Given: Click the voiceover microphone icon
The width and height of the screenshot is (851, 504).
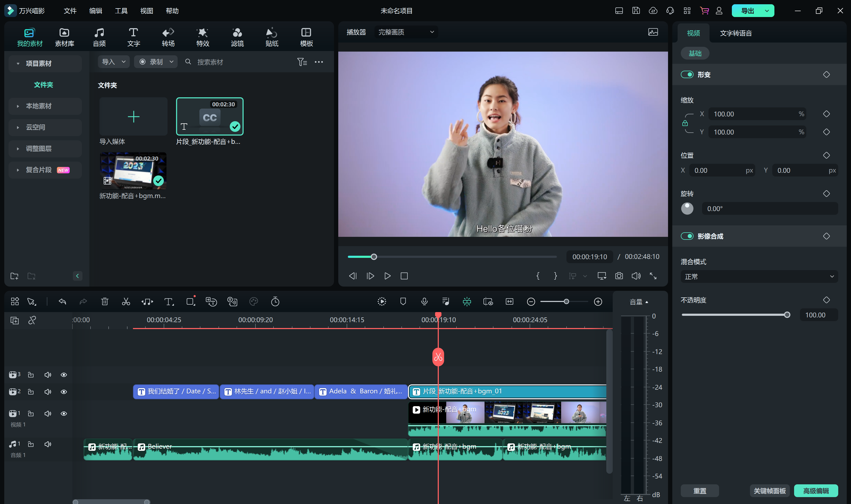Looking at the screenshot, I should (424, 302).
